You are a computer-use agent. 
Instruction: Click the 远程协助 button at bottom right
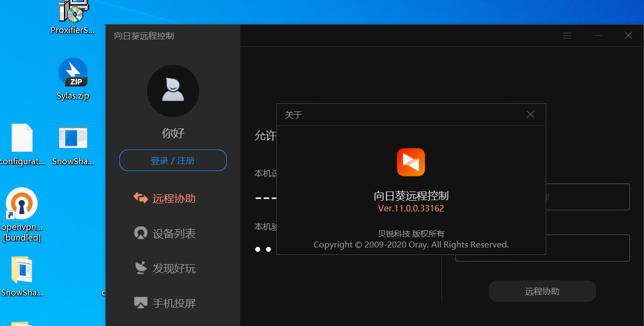click(542, 292)
